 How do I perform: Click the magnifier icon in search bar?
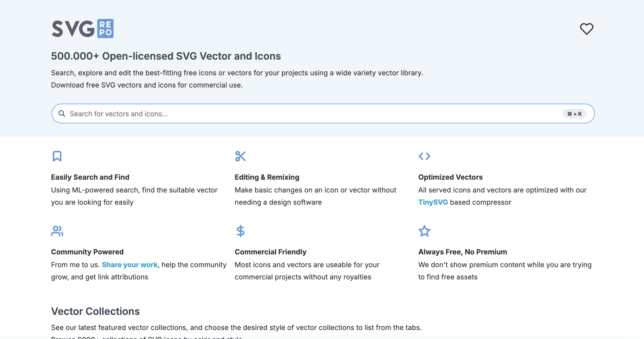[x=62, y=113]
